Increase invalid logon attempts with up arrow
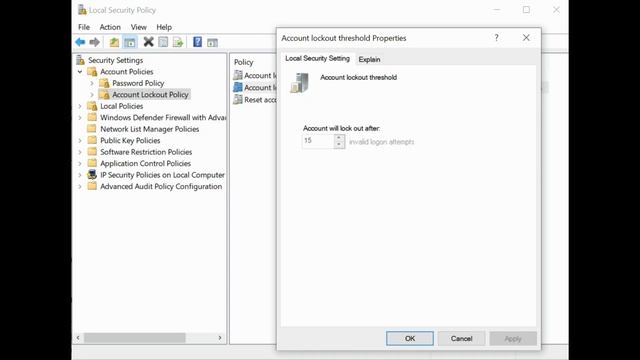 click(339, 138)
